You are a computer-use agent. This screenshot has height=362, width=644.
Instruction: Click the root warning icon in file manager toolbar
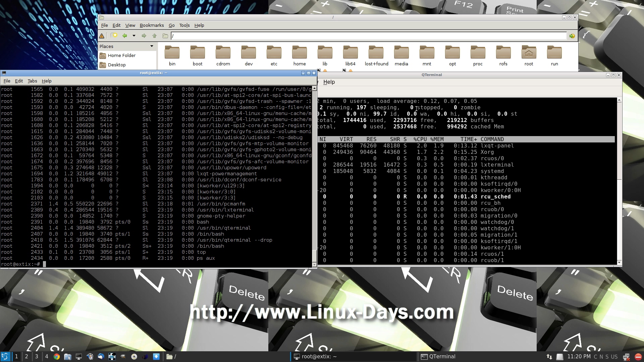102,36
